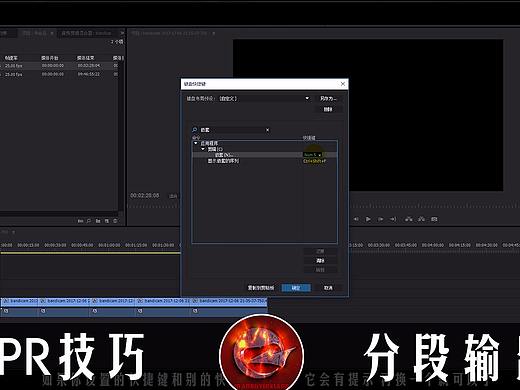Switch to the second tab in project panel group
The image size is (520, 390).
37,33
